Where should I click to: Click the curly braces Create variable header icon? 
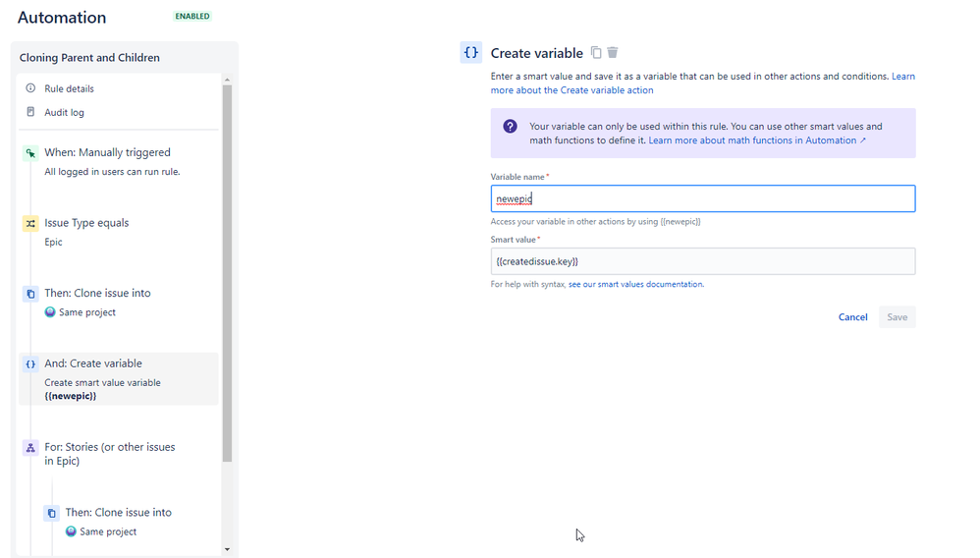[x=470, y=52]
